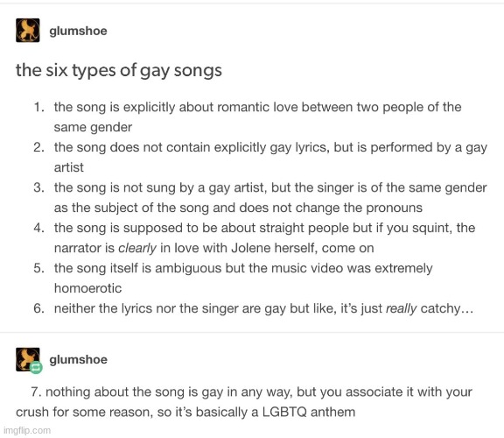
Task: Select list item 4 mentioning straight people
Action: [x=255, y=237]
